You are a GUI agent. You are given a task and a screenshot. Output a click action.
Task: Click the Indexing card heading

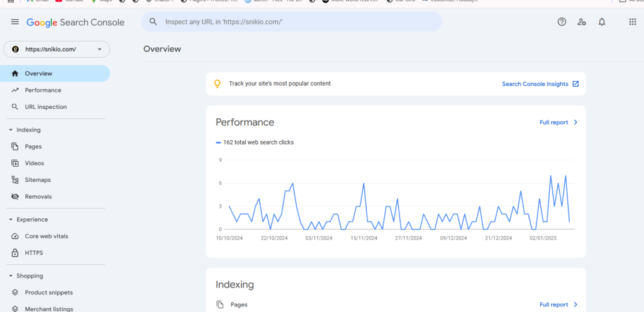pyautogui.click(x=235, y=284)
